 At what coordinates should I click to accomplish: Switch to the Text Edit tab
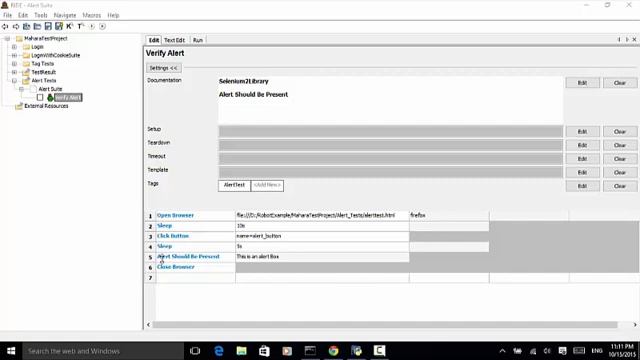tap(174, 40)
